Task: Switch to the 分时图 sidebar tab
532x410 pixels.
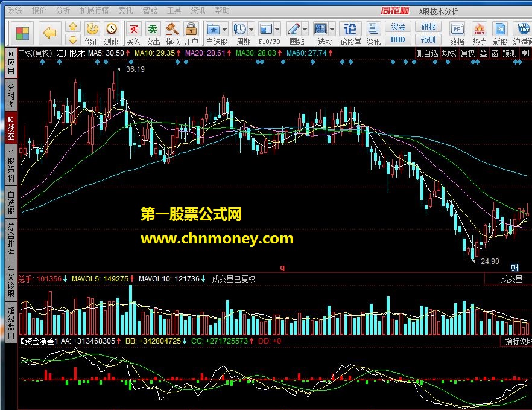Action: tap(11, 96)
